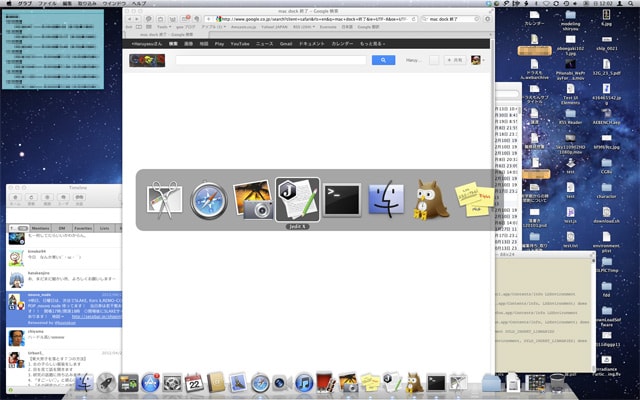640x400 pixels.
Task: Open Launchpad rocket in the Dock
Action: pos(106,383)
